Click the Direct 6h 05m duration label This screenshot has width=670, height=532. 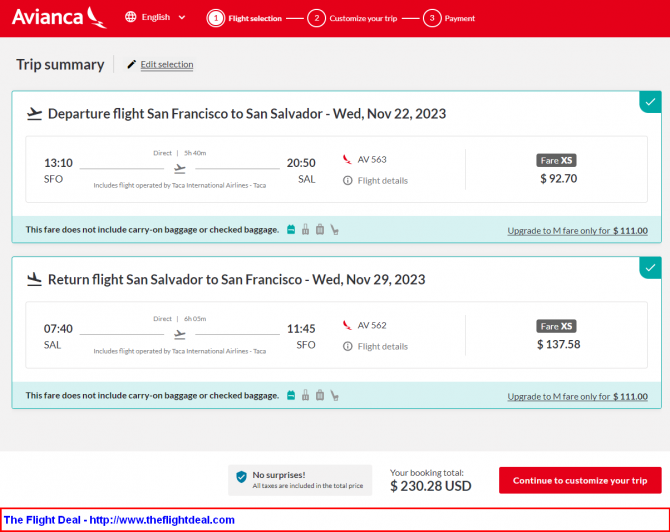click(x=179, y=319)
